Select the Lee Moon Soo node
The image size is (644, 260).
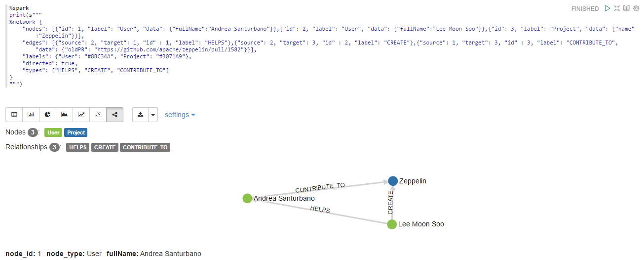(x=392, y=224)
